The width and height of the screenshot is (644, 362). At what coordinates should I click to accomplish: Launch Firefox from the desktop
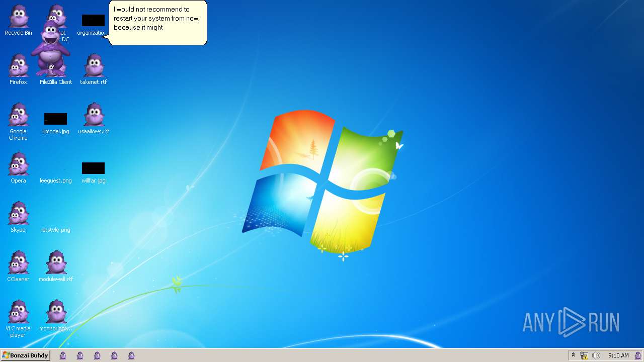point(18,66)
